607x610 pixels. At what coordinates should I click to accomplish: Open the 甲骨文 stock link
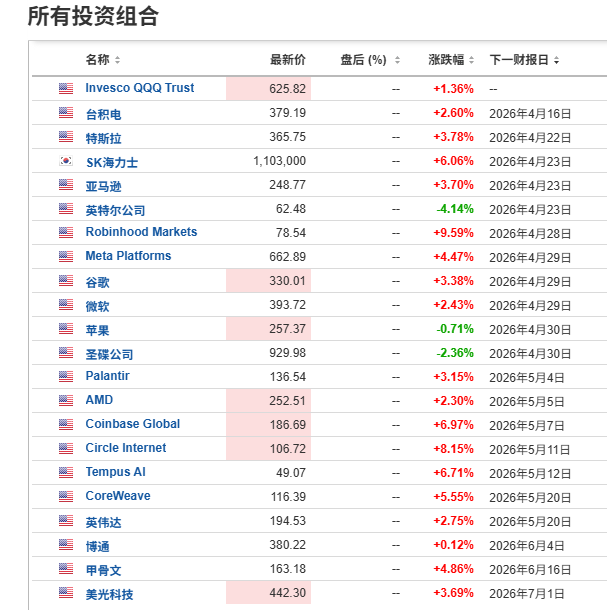coord(104,570)
